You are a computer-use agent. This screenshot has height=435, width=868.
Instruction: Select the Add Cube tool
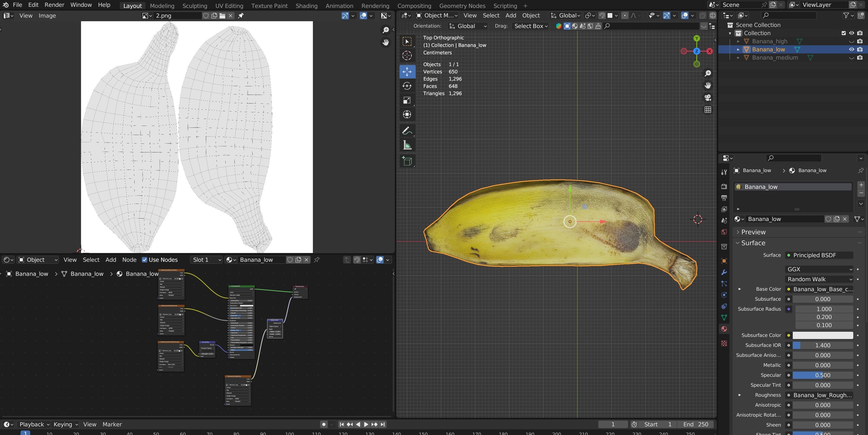pos(407,161)
